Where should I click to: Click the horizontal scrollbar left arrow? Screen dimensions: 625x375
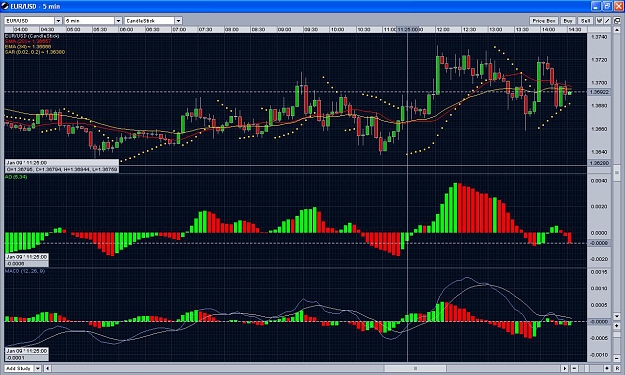(47, 368)
